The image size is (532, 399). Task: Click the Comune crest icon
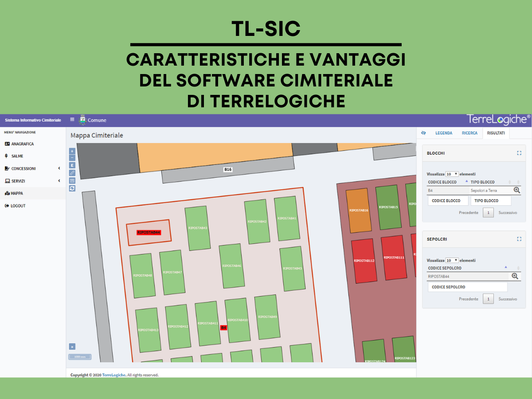pos(82,120)
